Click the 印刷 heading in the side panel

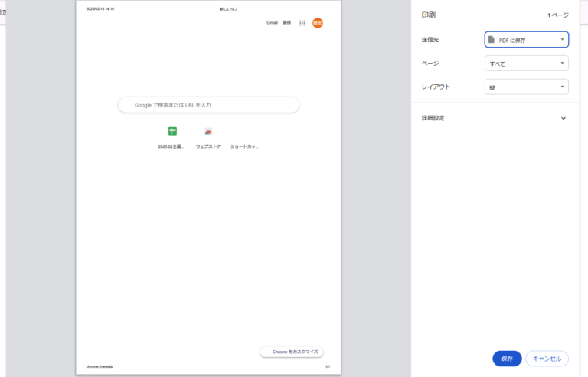point(429,15)
